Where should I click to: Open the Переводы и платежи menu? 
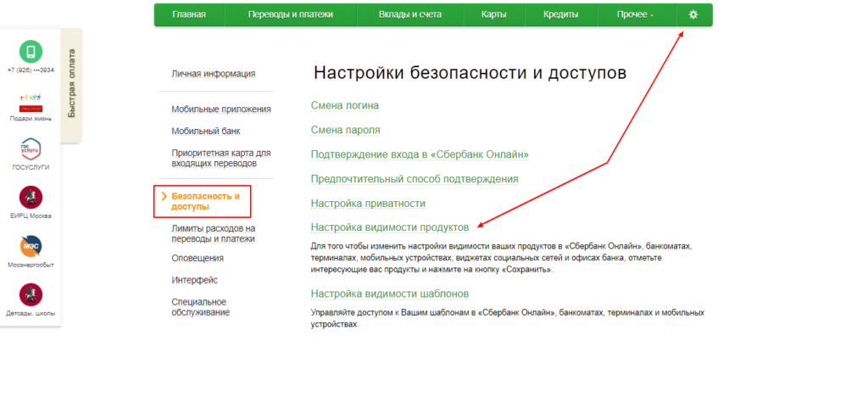291,14
